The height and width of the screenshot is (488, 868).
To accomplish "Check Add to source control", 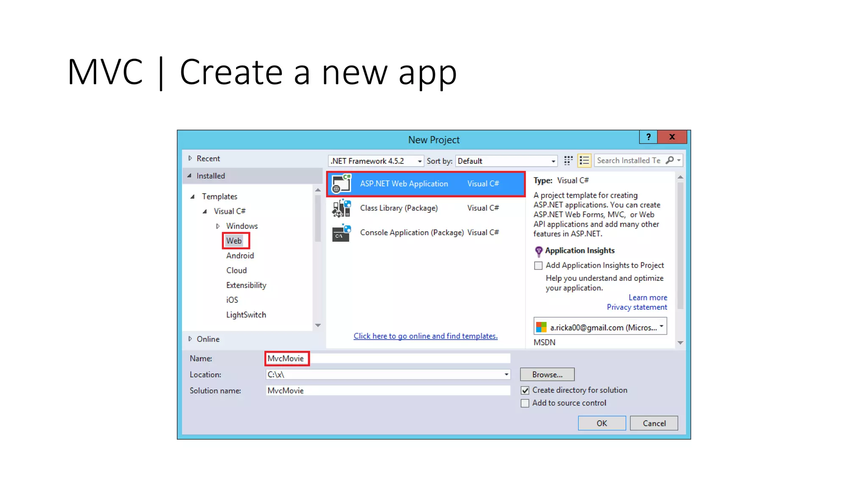I will click(525, 403).
